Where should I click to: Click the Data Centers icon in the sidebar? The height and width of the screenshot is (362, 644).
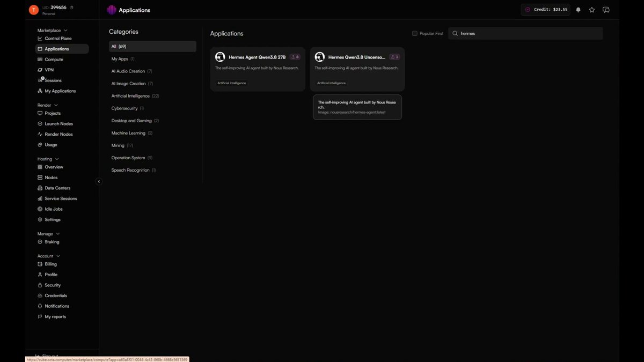point(40,188)
